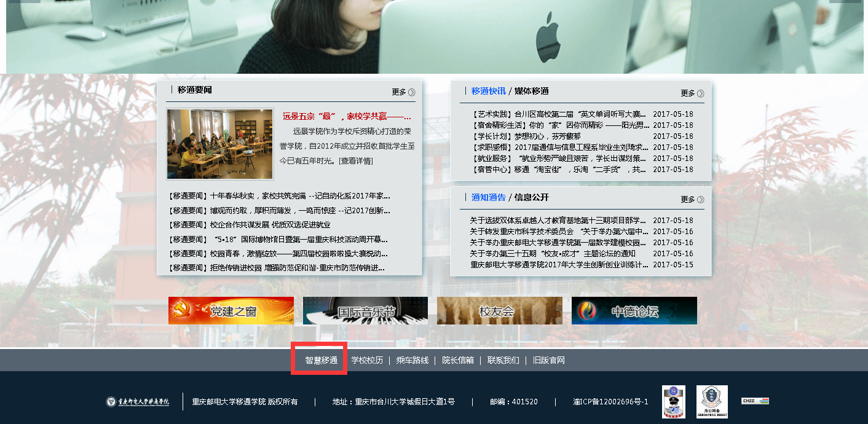Expand 更多 in the 移通快讯 panel
The width and height of the screenshot is (868, 424).
click(x=692, y=93)
